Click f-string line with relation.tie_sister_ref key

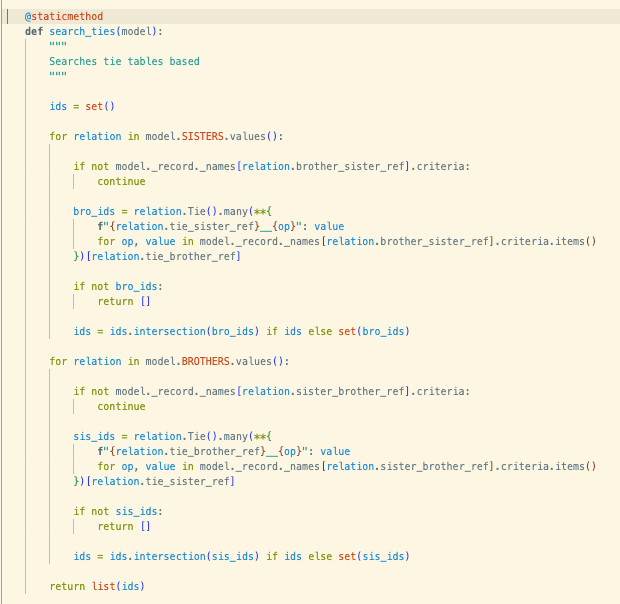(221, 226)
